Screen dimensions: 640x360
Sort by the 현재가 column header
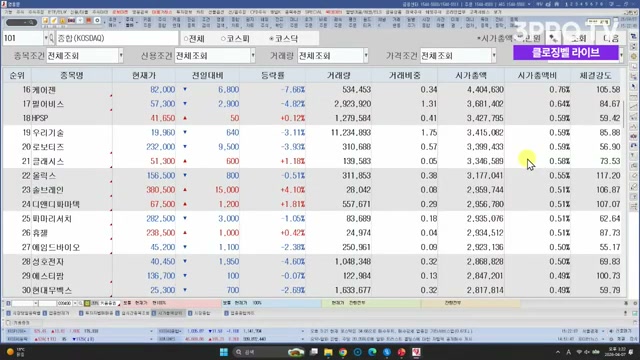coord(144,76)
